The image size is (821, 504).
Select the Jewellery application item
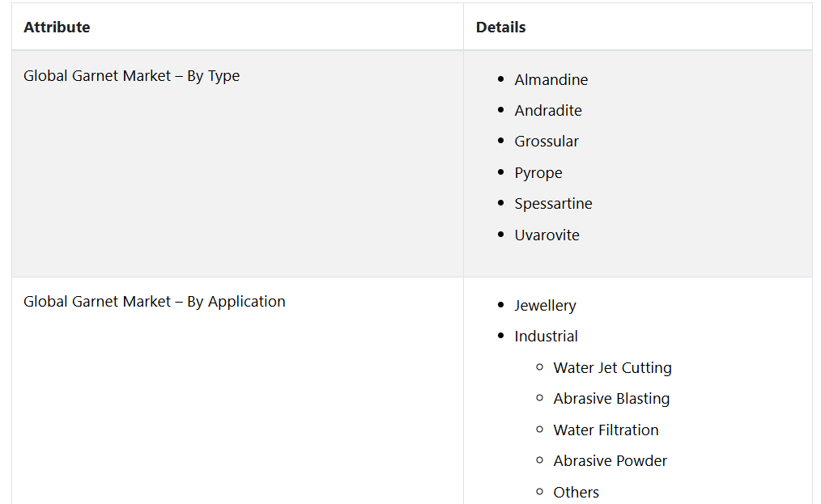pyautogui.click(x=545, y=306)
